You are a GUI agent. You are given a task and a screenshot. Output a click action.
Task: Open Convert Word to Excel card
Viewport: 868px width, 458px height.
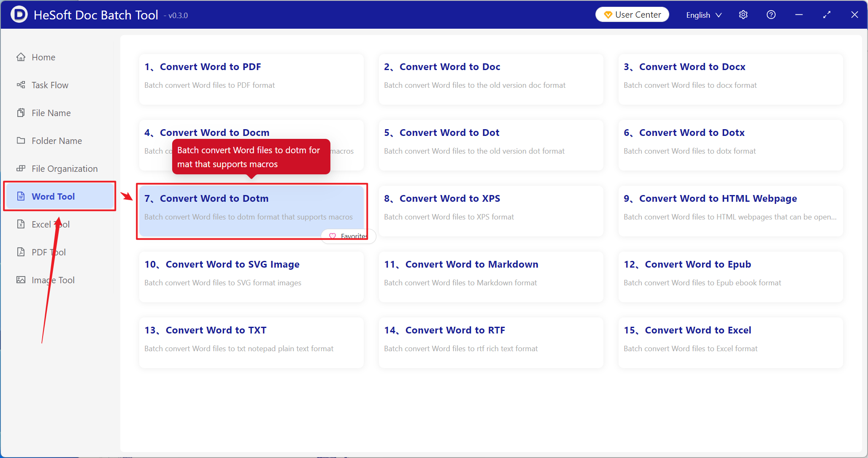click(x=731, y=342)
